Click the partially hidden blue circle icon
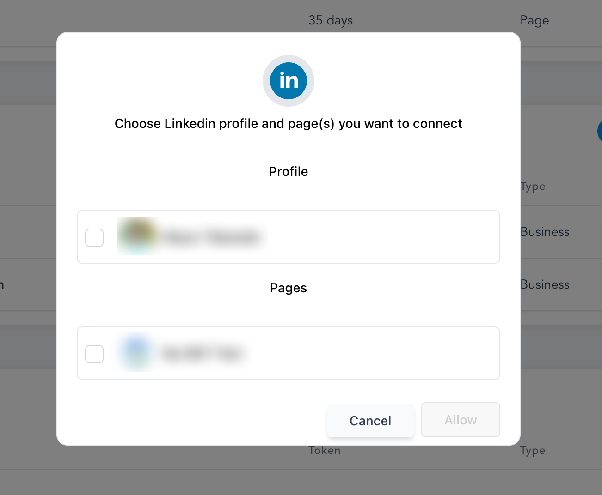This screenshot has width=602, height=495. coord(600,131)
